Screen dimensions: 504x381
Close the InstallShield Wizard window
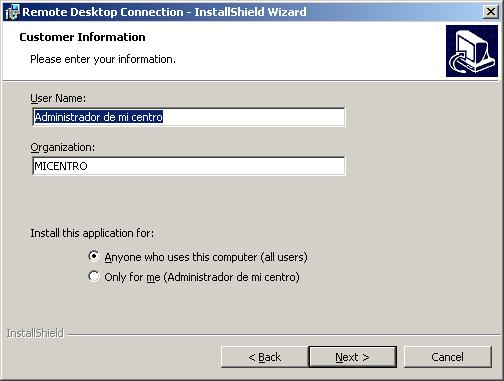coord(491,12)
